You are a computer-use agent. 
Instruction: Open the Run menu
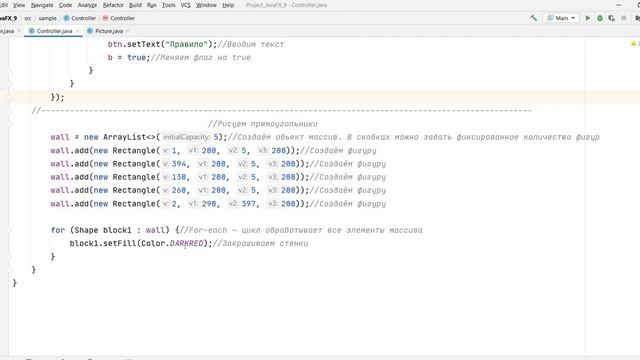pos(151,5)
